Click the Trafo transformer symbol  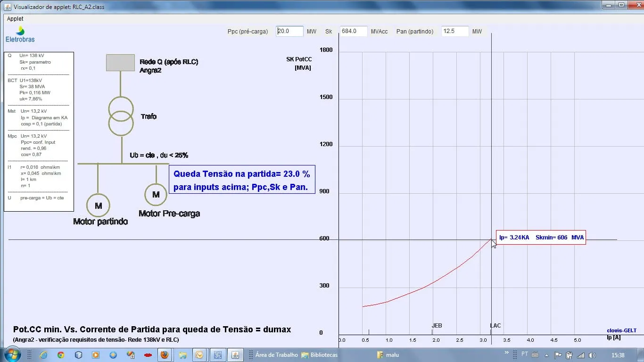coord(121,116)
